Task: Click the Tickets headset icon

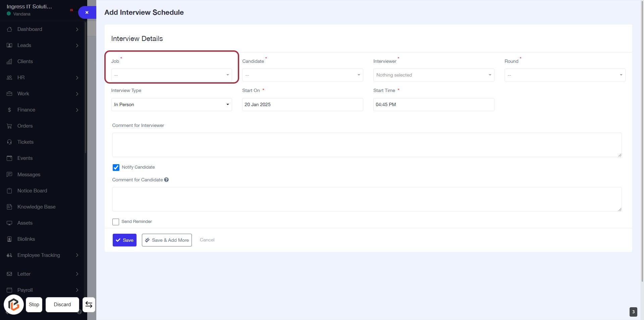Action: 9,142
